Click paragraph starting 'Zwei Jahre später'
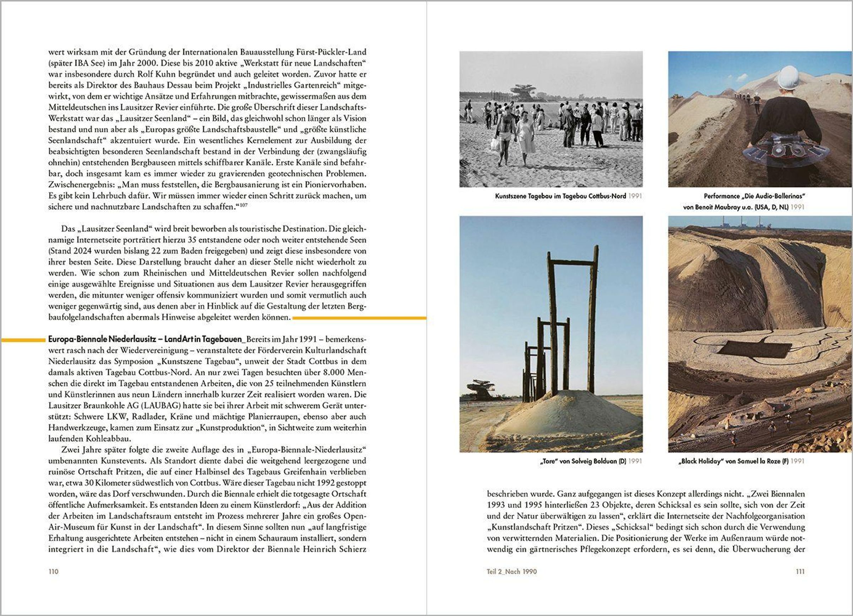This screenshot has width=853, height=616. point(207,499)
